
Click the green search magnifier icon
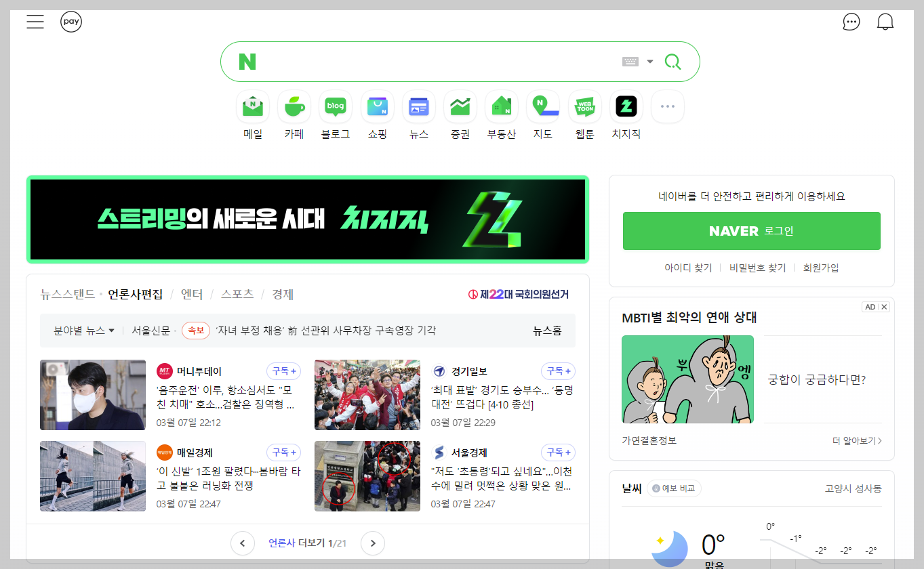pyautogui.click(x=672, y=62)
